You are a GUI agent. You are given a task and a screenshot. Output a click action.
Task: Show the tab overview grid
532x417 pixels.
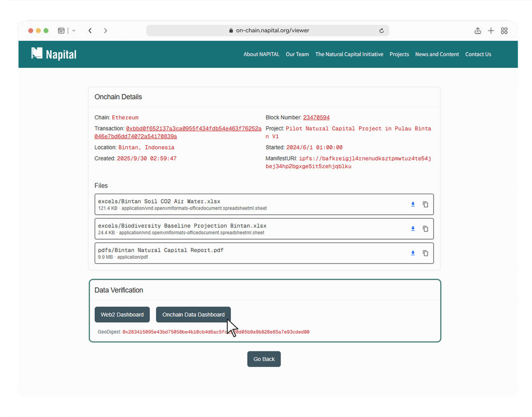click(504, 31)
